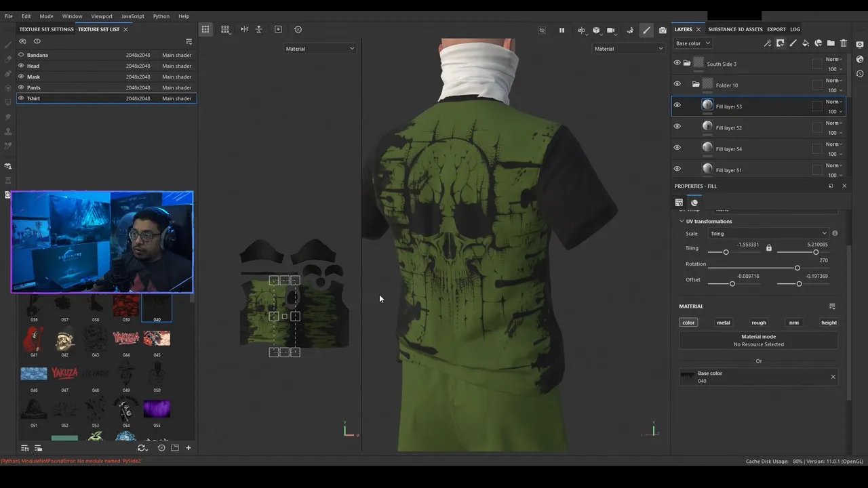Enable the color material channel button

688,323
